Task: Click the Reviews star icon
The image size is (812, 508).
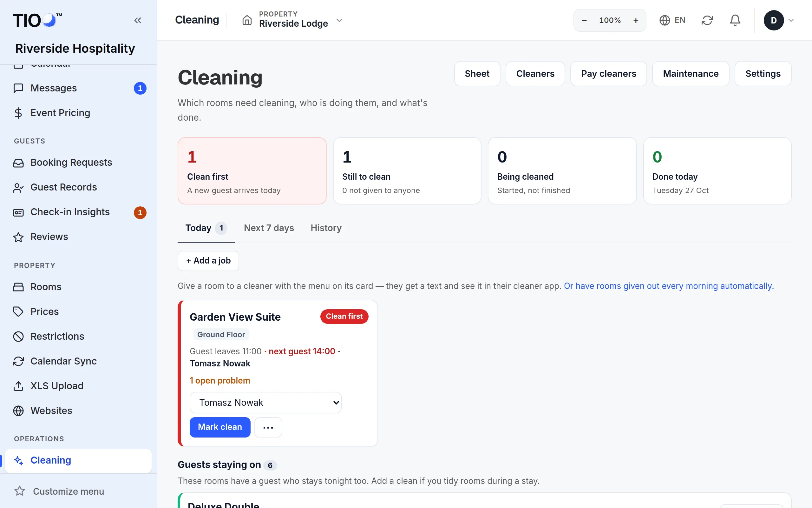Action: 18,237
